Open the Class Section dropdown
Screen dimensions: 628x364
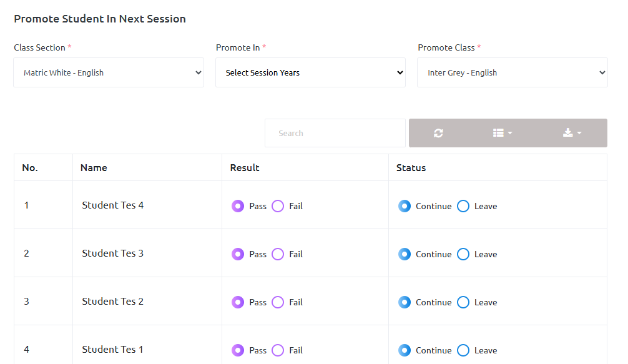[x=109, y=72]
